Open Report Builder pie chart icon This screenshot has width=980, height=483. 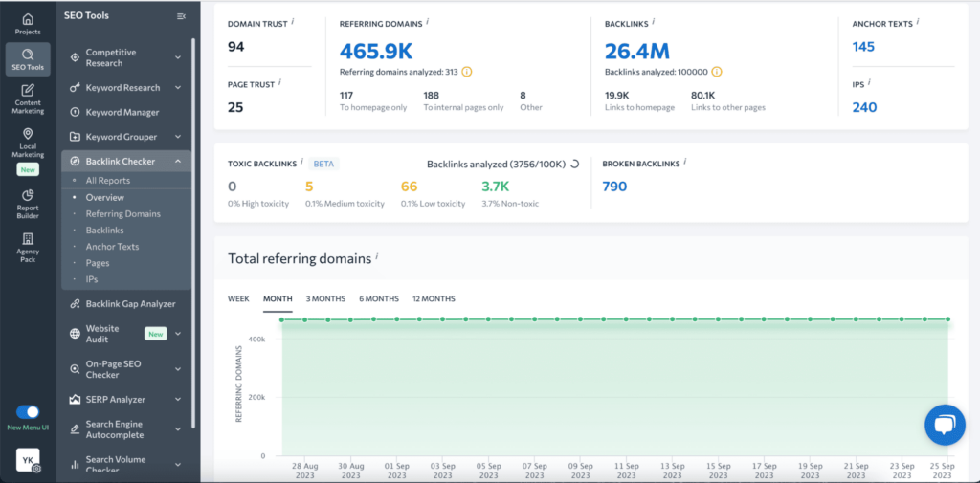(x=28, y=195)
